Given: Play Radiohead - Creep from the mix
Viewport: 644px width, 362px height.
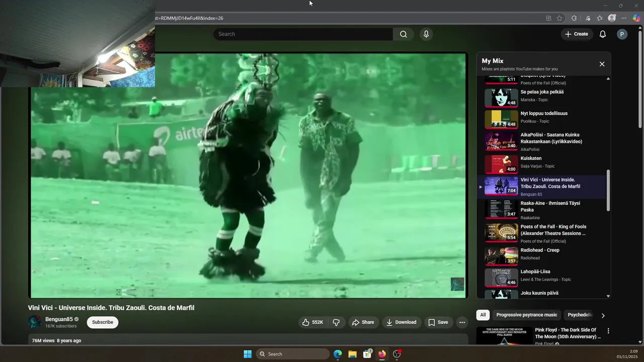Looking at the screenshot, I should pyautogui.click(x=542, y=255).
